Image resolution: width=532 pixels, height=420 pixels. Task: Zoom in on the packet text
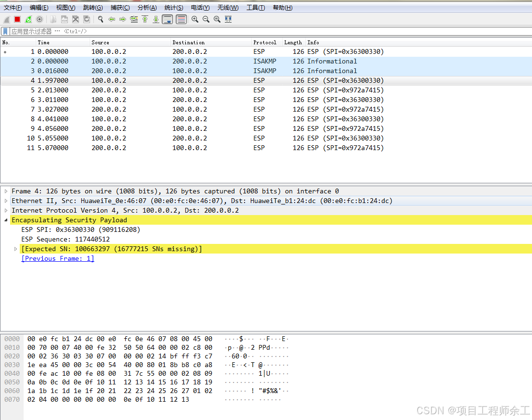[x=195, y=19]
